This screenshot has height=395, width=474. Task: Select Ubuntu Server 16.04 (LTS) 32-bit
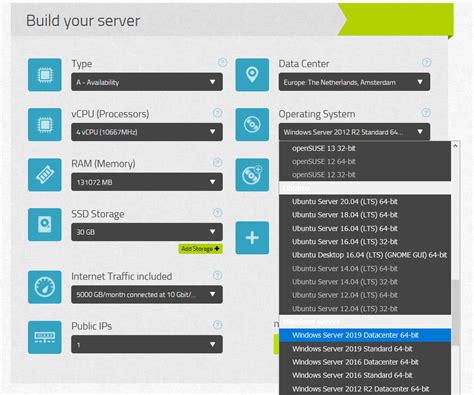pyautogui.click(x=365, y=242)
